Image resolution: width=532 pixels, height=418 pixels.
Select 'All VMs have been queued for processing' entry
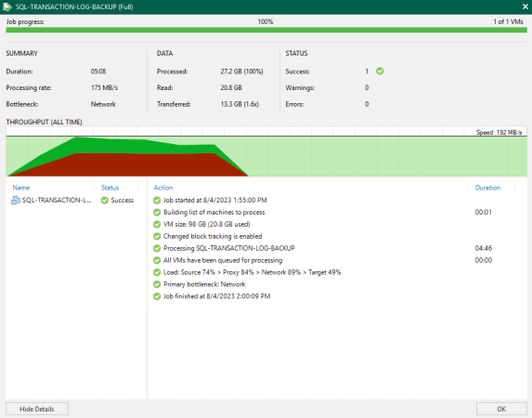[223, 260]
